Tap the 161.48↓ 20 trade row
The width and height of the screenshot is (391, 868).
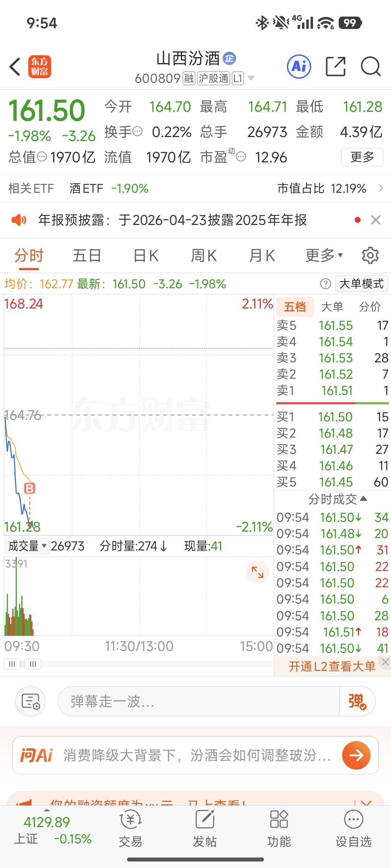click(332, 533)
